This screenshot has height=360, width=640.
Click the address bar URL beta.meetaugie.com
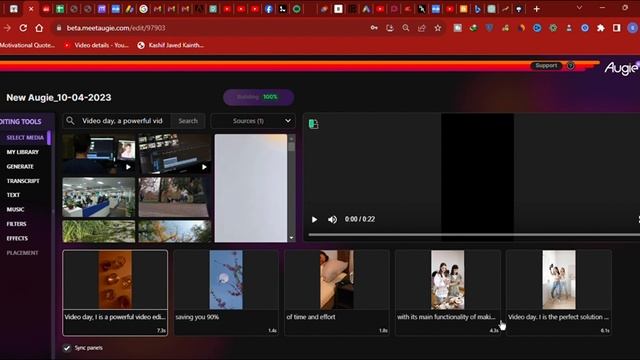coord(116,28)
